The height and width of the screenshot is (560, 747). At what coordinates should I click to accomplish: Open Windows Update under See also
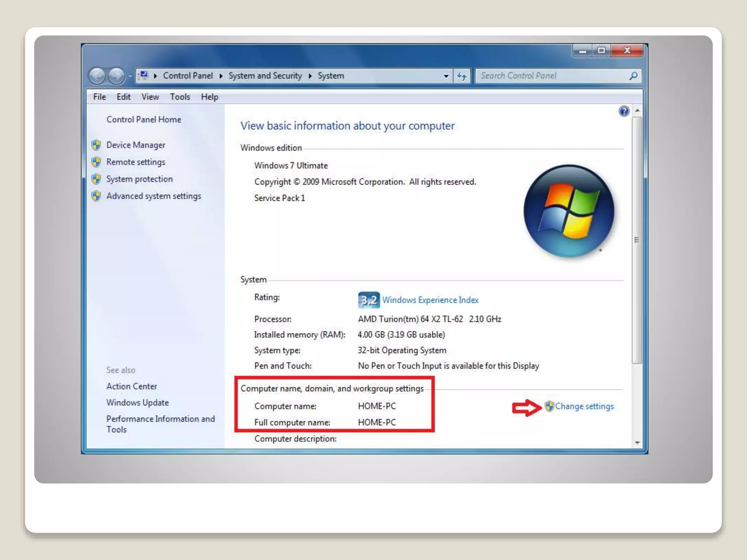pyautogui.click(x=138, y=402)
